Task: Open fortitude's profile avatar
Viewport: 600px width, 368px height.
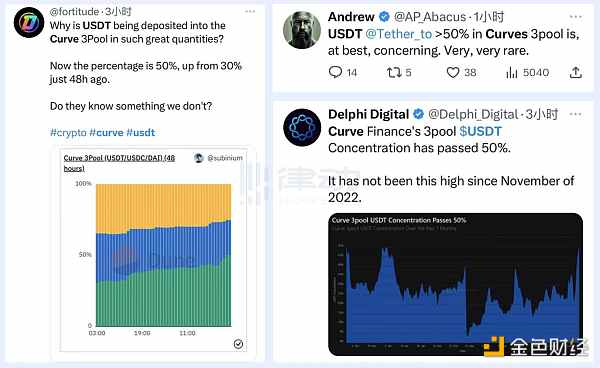Action: 29,23
